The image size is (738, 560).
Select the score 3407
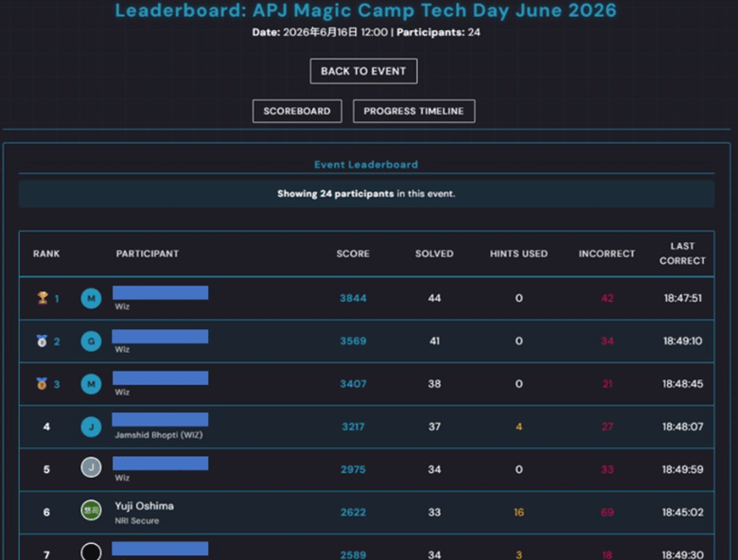[353, 383]
